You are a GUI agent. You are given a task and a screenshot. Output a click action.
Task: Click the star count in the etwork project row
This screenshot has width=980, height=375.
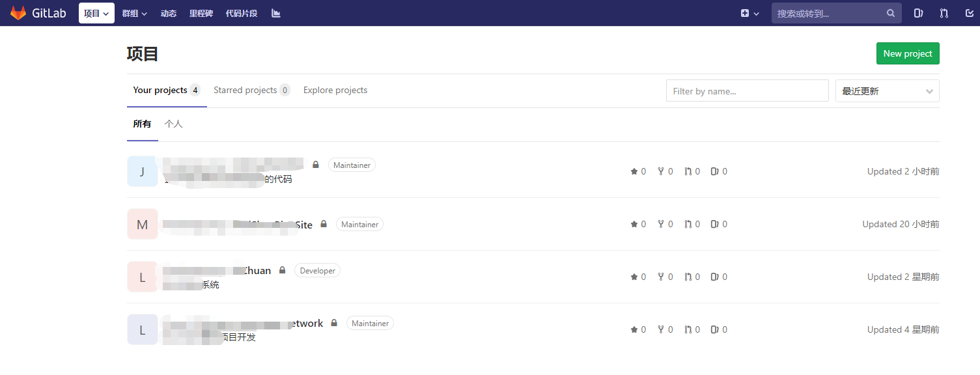point(638,329)
